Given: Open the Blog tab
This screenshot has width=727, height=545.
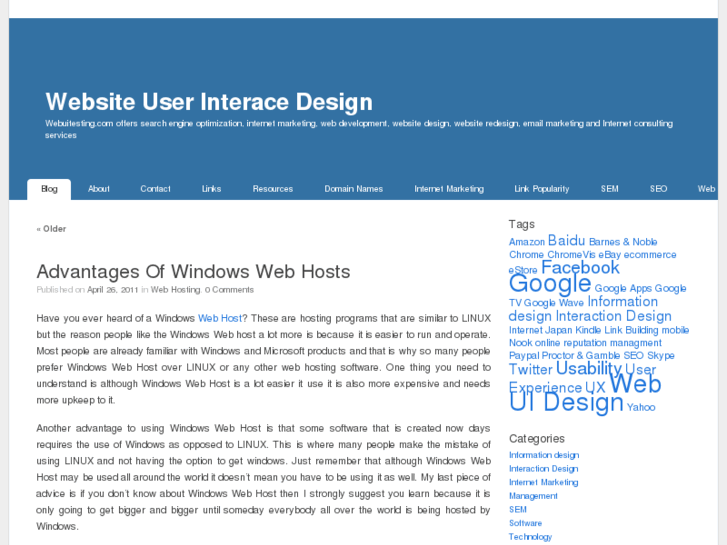Looking at the screenshot, I should [x=49, y=189].
